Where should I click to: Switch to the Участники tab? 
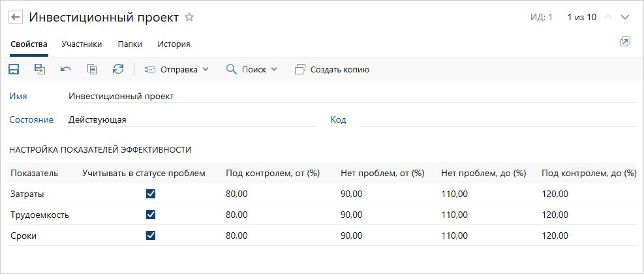coord(82,44)
